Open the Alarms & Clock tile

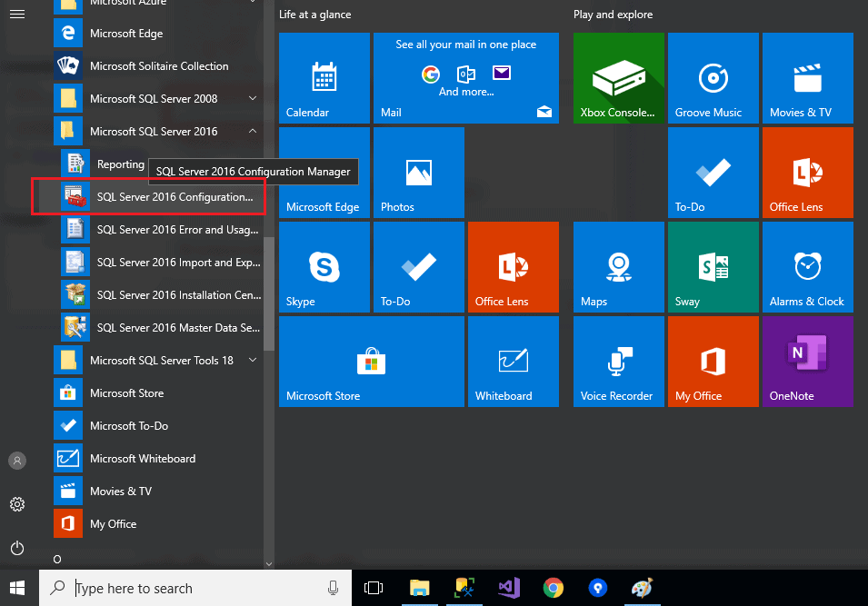pos(807,267)
